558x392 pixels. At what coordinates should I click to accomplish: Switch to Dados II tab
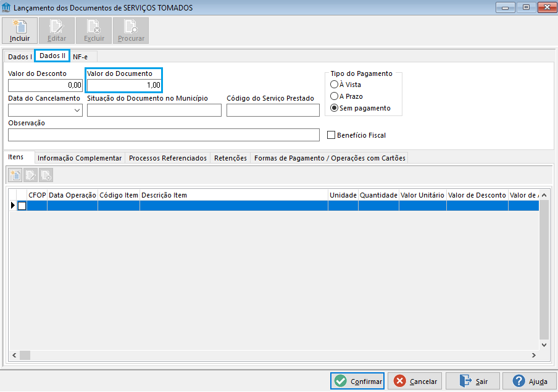[x=52, y=56]
